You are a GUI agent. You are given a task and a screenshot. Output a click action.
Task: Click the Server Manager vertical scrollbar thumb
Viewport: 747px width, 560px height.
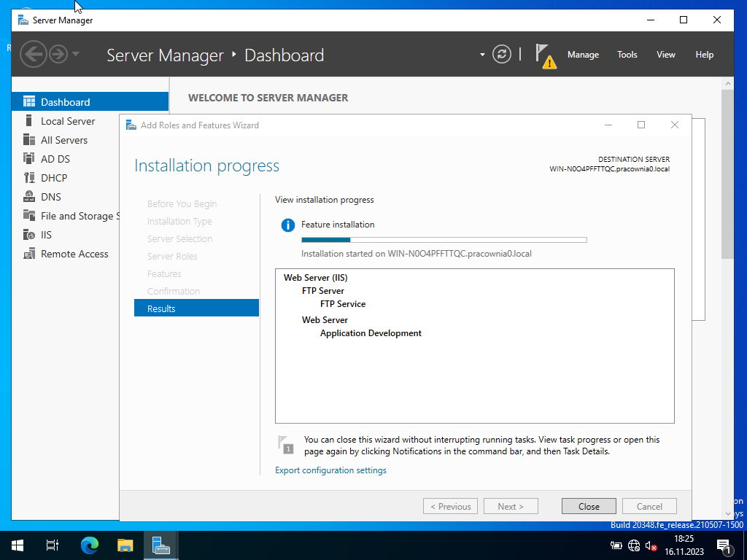coord(727,174)
